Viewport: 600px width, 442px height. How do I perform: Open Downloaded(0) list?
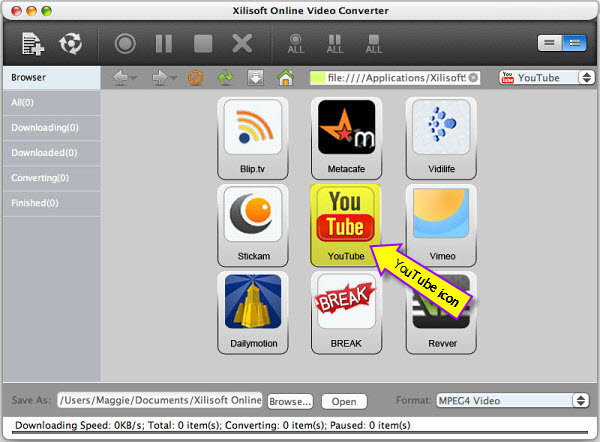coord(52,153)
